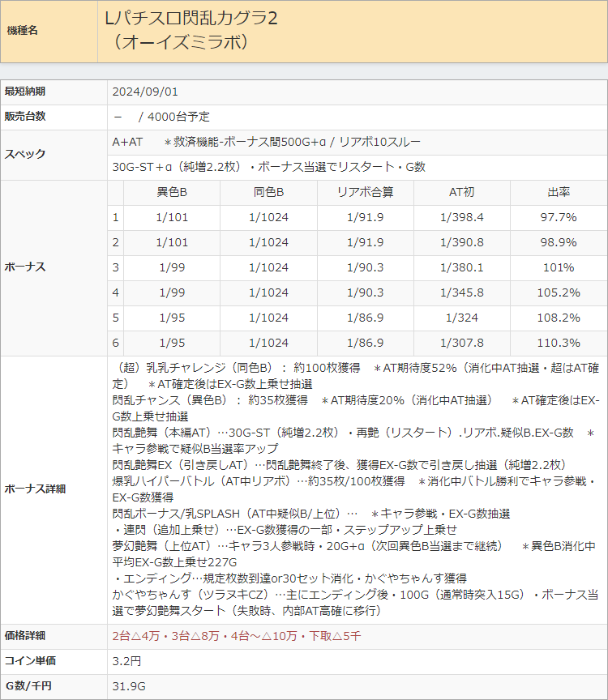The width and height of the screenshot is (608, 700).
Task: Click the 機種名 header label
Action: pyautogui.click(x=23, y=30)
